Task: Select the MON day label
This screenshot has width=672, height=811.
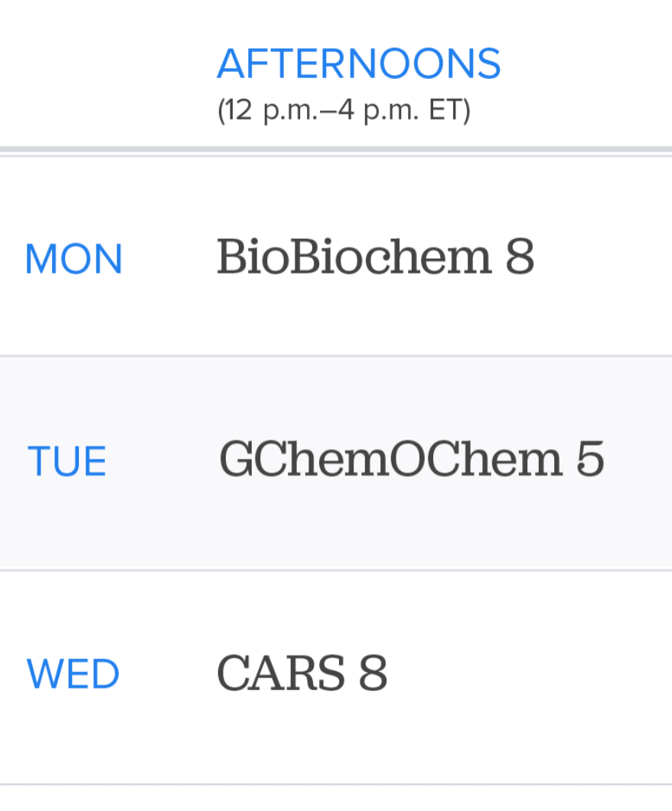Action: [x=73, y=260]
